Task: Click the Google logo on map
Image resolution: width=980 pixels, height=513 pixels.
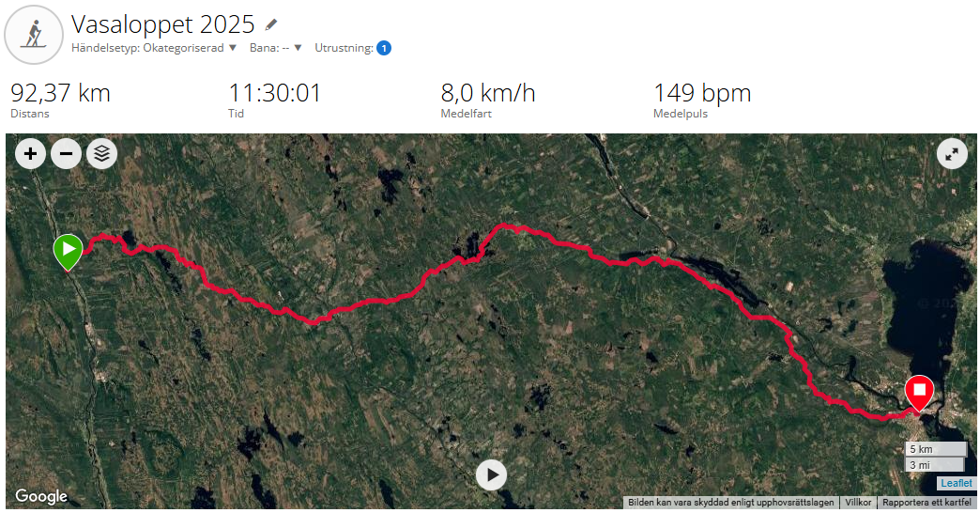Action: 41,497
